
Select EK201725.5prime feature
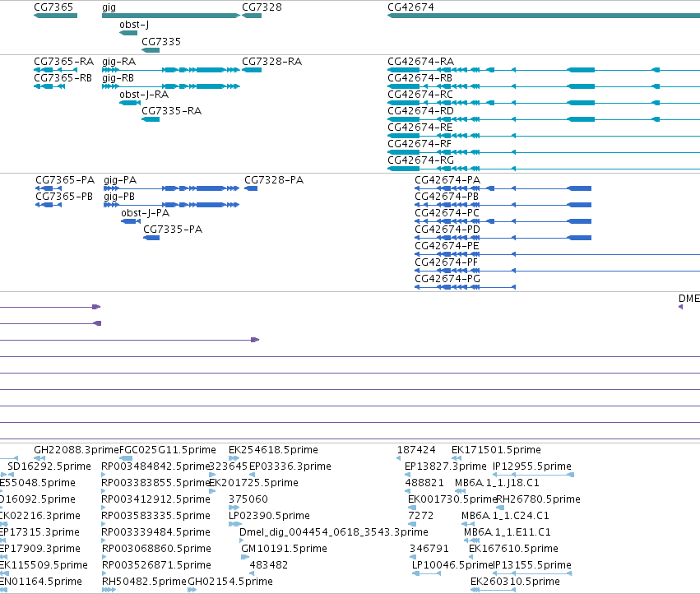tap(212, 491)
